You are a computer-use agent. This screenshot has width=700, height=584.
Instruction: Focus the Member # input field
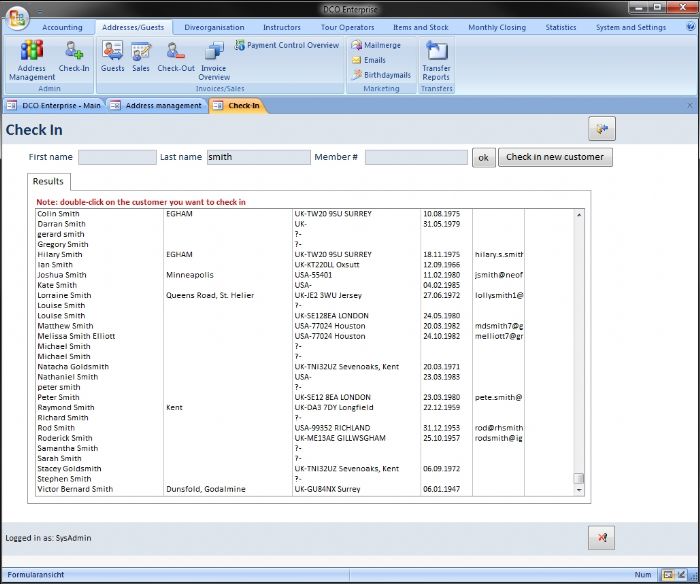416,157
